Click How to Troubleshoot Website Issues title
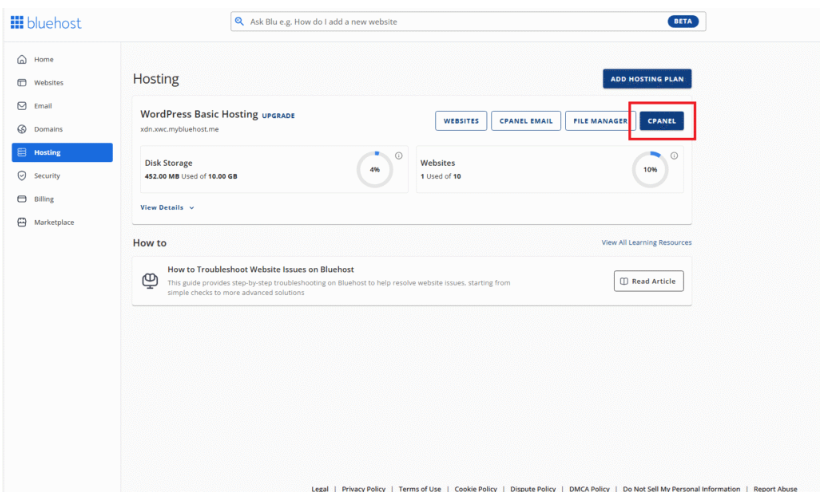Viewport: 823px width, 496px height. (261, 269)
